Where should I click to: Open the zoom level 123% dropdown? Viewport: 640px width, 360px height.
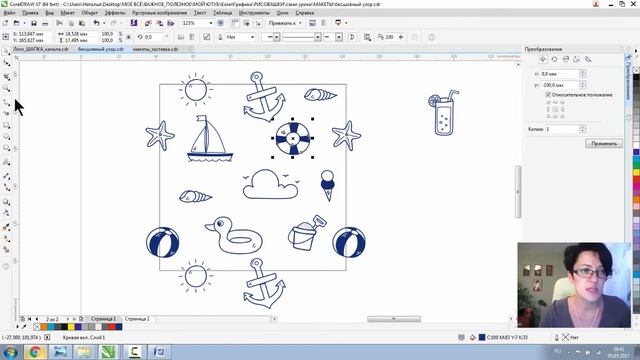(211, 23)
